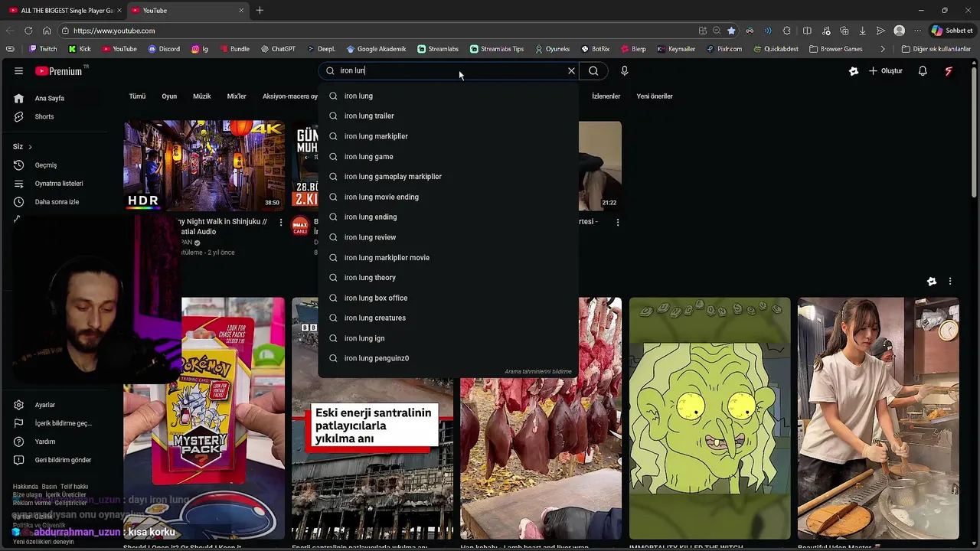Open the Night Walk in Shinjuku thumbnail
This screenshot has height=551, width=980.
click(x=204, y=165)
